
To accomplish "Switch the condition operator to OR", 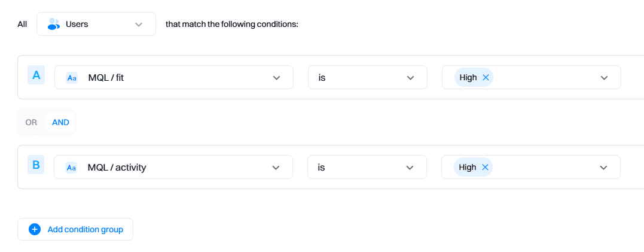I will point(31,122).
